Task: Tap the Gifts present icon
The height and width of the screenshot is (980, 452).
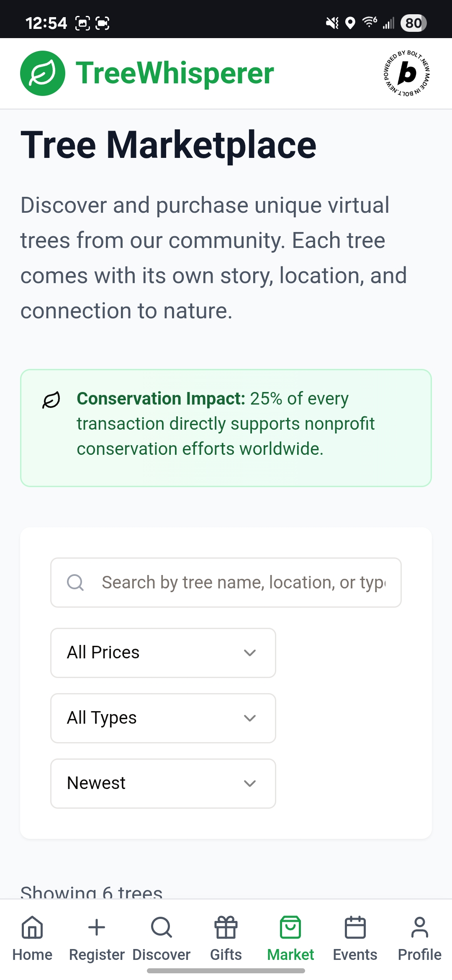Action: tap(226, 927)
